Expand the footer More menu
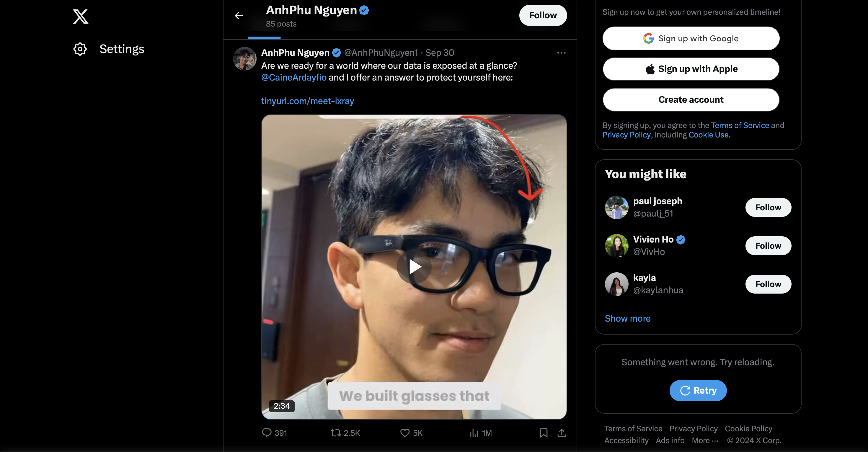 point(705,440)
